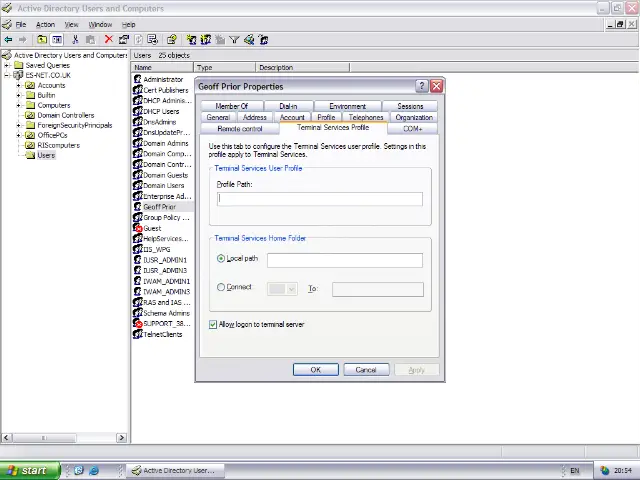Click the Find objects toolbar icon
The width and height of the screenshot is (640, 480).
(x=249, y=40)
